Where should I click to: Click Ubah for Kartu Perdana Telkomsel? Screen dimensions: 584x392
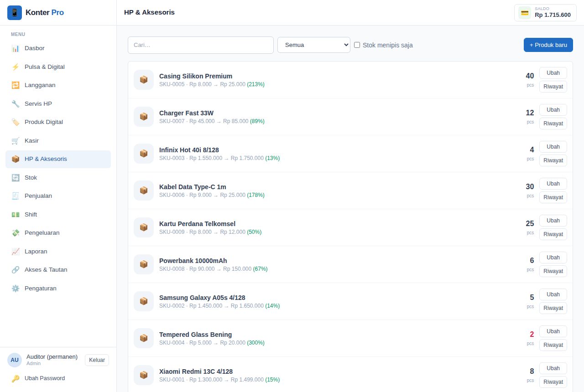[553, 221]
